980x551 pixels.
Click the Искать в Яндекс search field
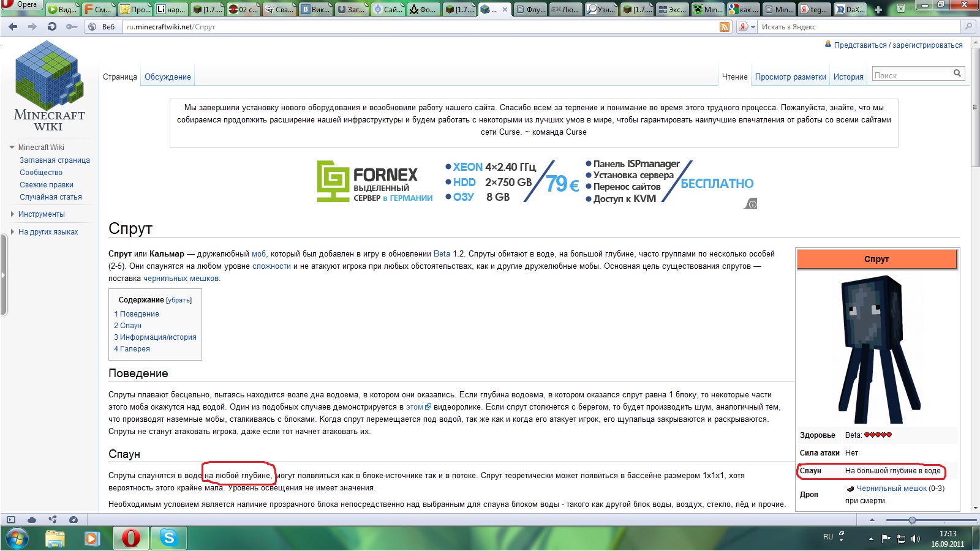[858, 27]
